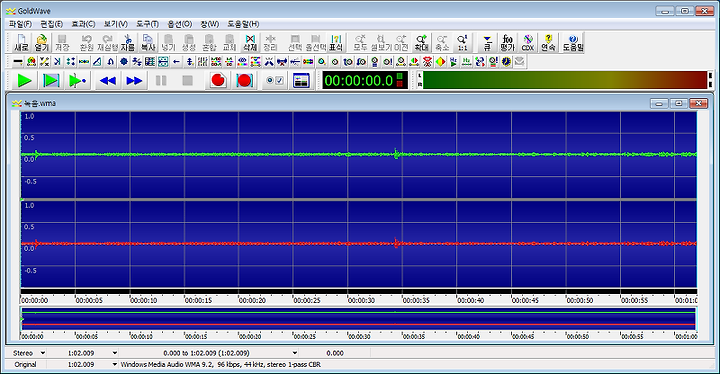Click the 열기 open file button

click(x=42, y=42)
